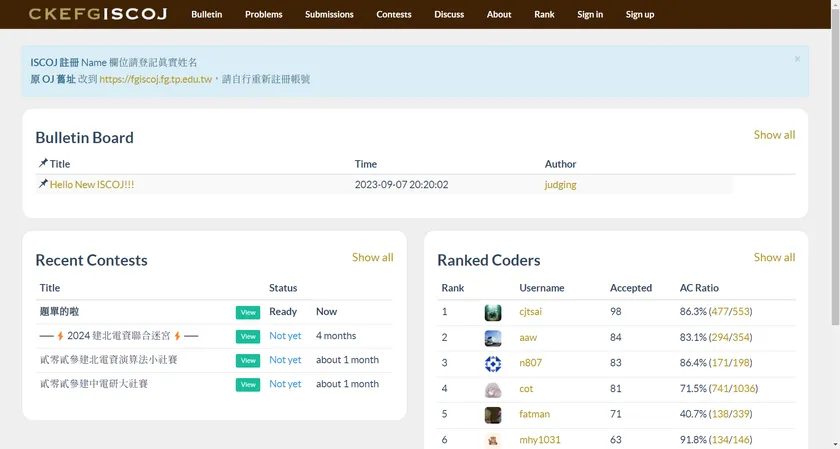Open the Hello New ISCOJ!!! bulletin post
The height and width of the screenshot is (449, 840).
click(x=92, y=184)
